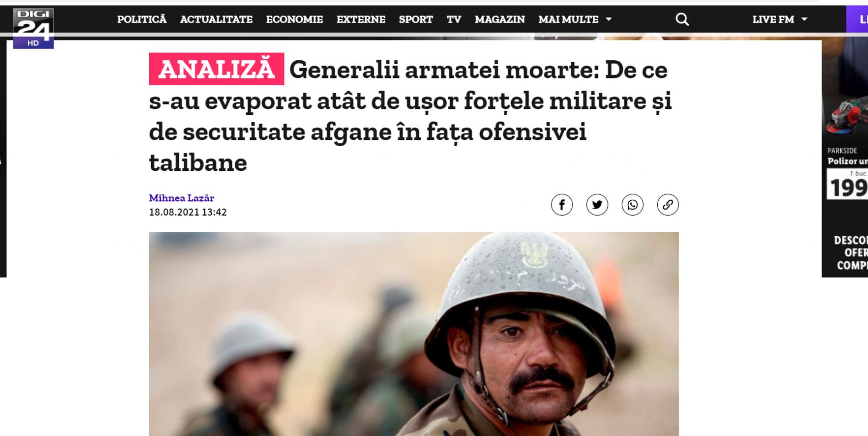Expand the MAI MULTE dropdown
The width and height of the screenshot is (868, 436).
point(575,19)
